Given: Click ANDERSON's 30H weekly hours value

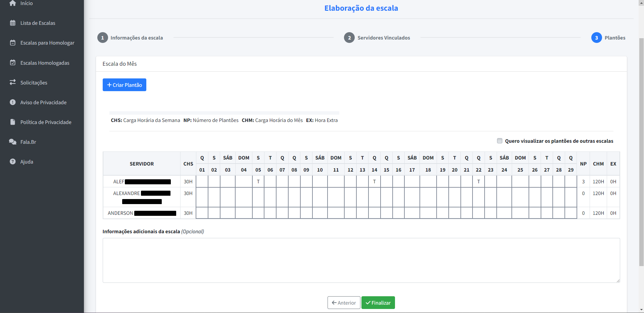Looking at the screenshot, I should click(188, 213).
